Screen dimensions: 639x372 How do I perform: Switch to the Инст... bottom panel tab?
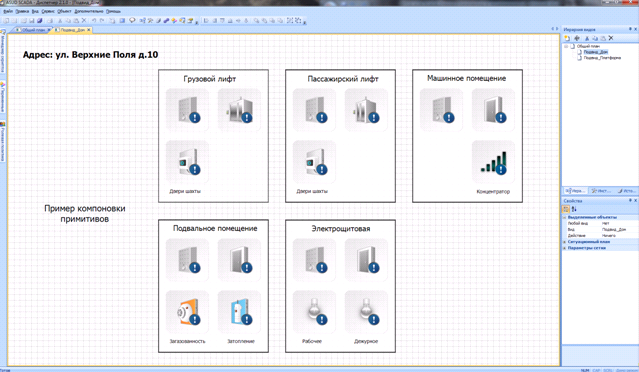601,191
